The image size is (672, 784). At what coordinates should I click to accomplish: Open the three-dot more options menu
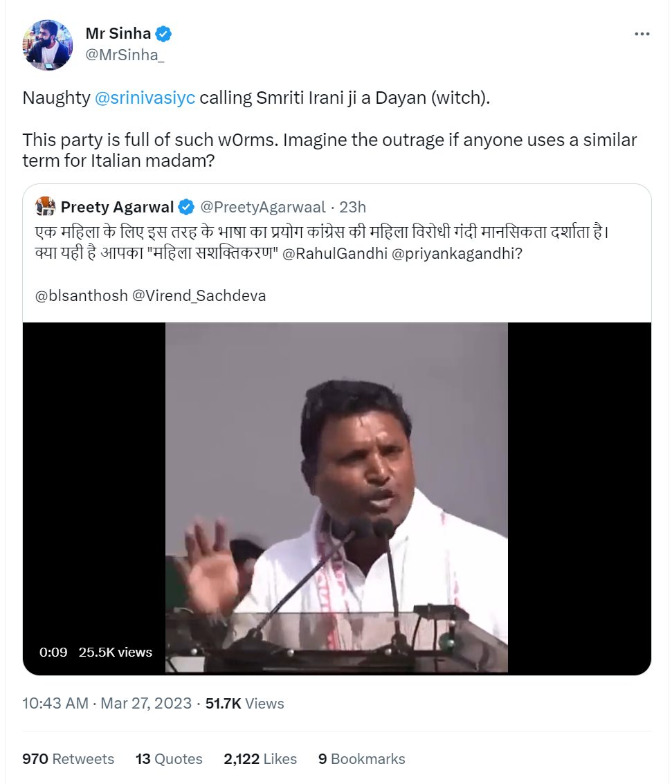click(642, 34)
